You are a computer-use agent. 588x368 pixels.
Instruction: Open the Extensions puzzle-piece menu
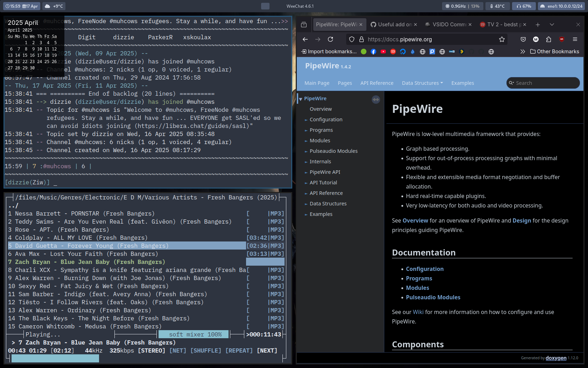click(548, 39)
